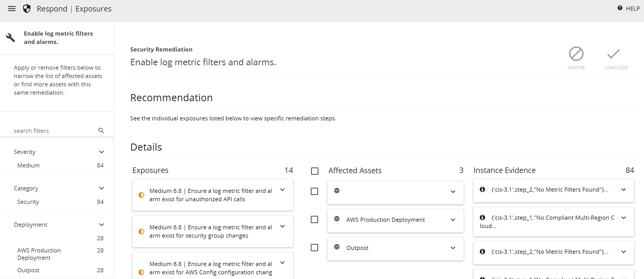Viewport: 644px width, 279px height.
Task: Expand the security group changes exposure
Action: click(x=283, y=226)
